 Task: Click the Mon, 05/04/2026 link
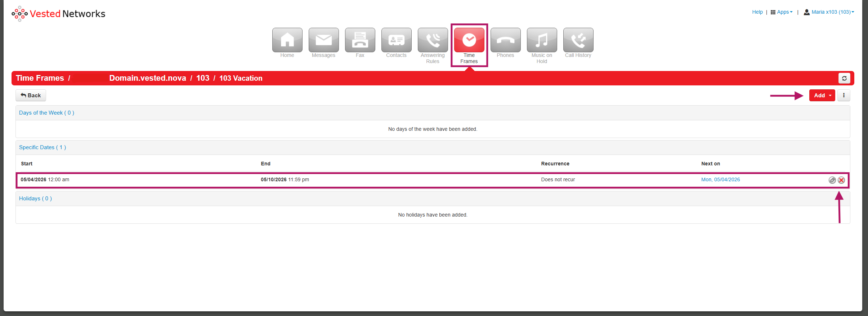720,179
